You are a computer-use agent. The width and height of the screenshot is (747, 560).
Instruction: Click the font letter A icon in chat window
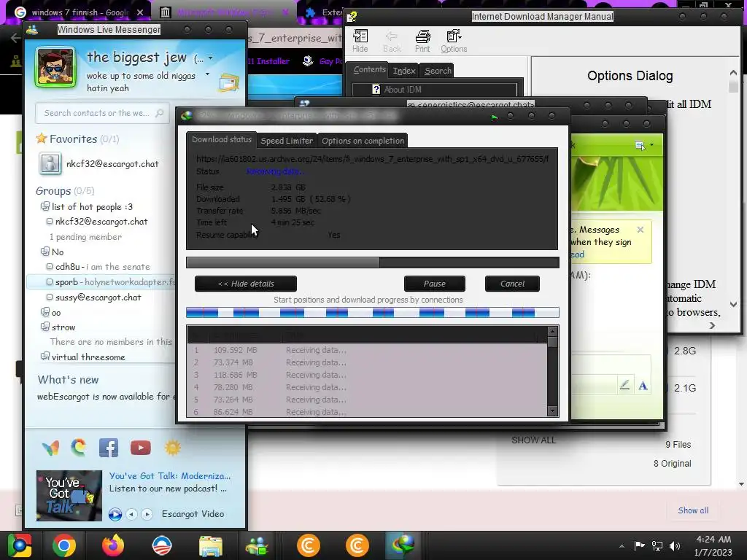pyautogui.click(x=643, y=386)
